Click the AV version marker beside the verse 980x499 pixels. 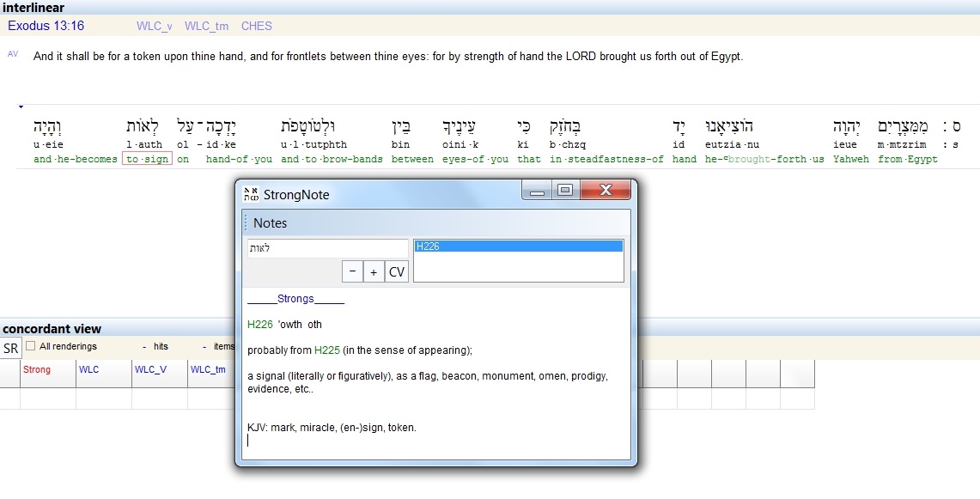point(13,54)
